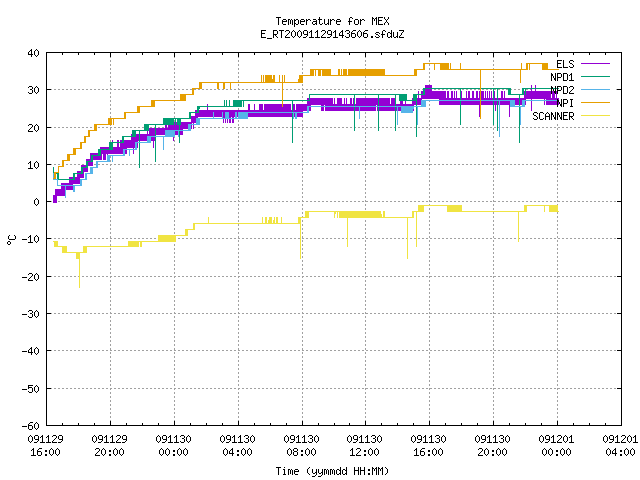Click the NPD2 legend label
This screenshot has width=640, height=480.
tap(562, 90)
